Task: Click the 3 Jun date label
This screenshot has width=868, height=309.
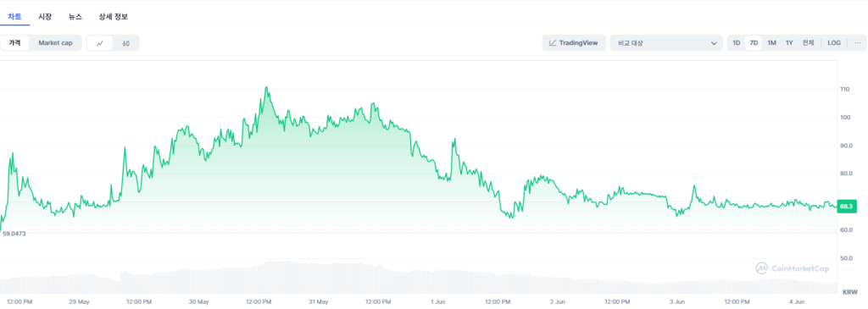Action: click(x=677, y=302)
